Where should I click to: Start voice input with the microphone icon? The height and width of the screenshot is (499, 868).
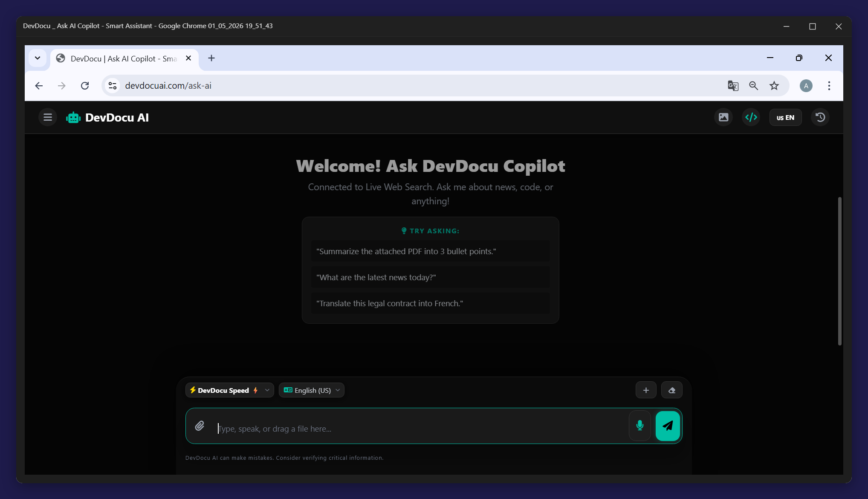click(639, 426)
